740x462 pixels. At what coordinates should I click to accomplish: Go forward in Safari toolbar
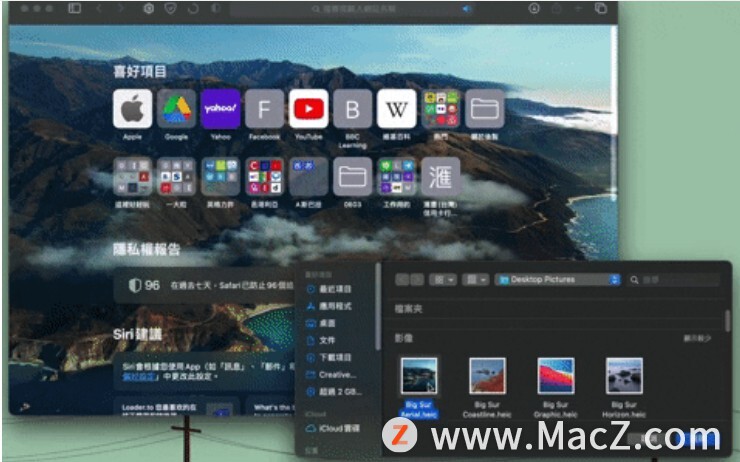[121, 8]
